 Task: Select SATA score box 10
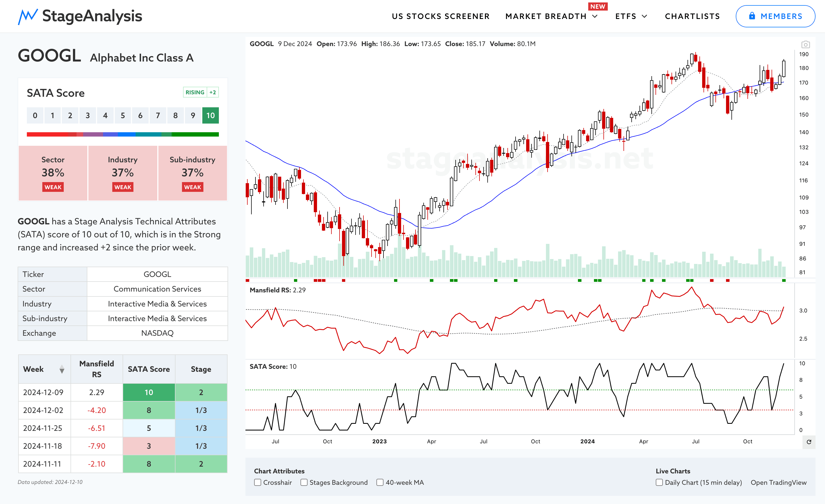coord(210,115)
